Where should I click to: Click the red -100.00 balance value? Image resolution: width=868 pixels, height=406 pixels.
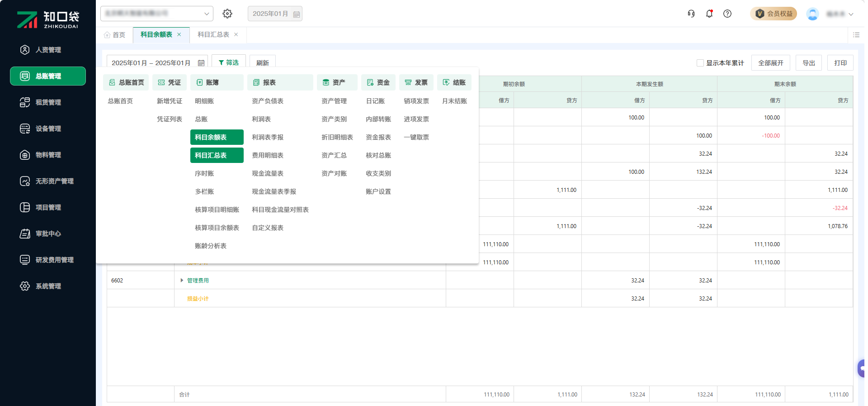(771, 136)
